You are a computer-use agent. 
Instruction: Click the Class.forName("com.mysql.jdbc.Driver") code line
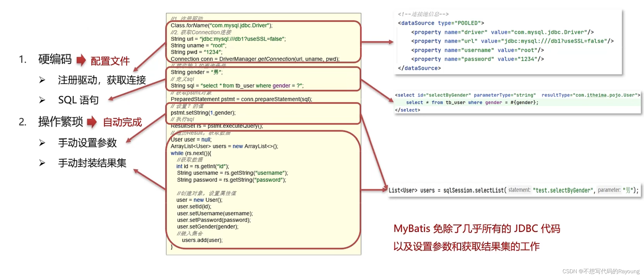[x=222, y=25]
